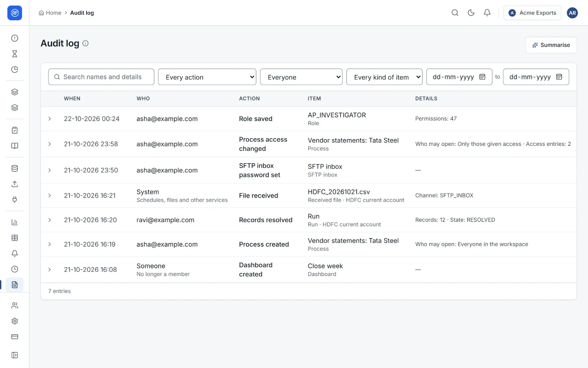Expand the Role saved row
This screenshot has width=588, height=368.
[x=50, y=119]
